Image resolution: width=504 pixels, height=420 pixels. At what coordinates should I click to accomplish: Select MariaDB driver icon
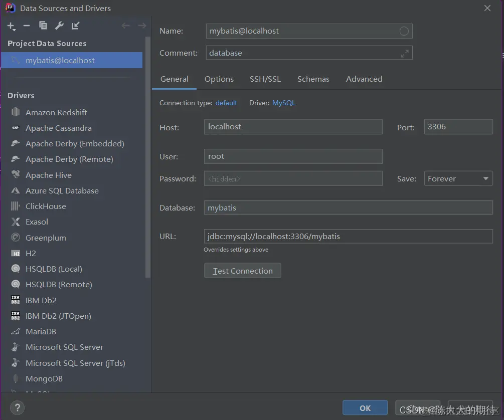point(16,331)
